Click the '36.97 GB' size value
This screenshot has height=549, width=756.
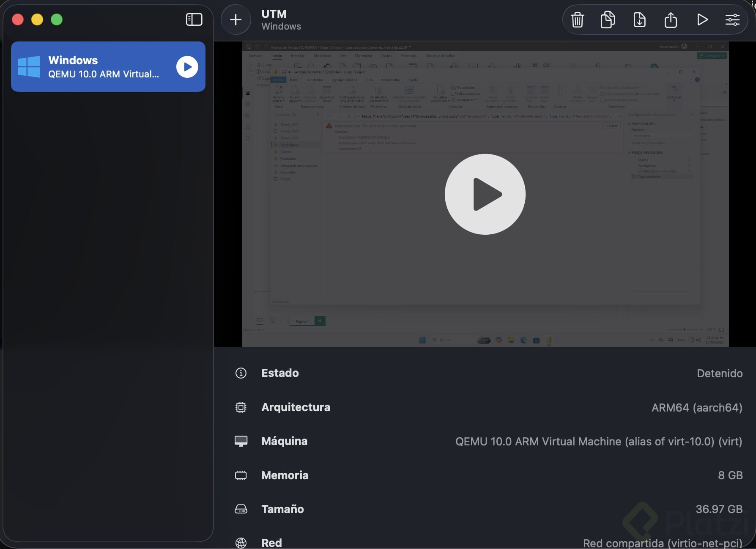coord(719,509)
